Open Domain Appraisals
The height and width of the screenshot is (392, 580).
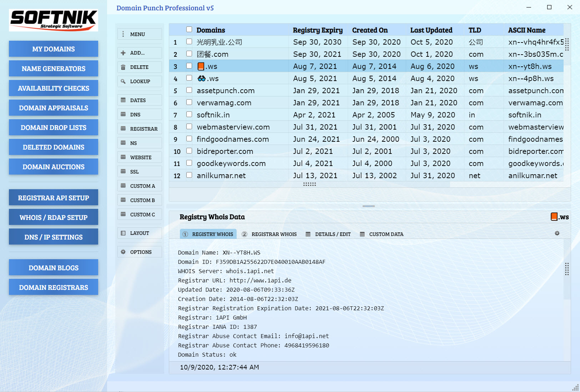click(x=54, y=108)
